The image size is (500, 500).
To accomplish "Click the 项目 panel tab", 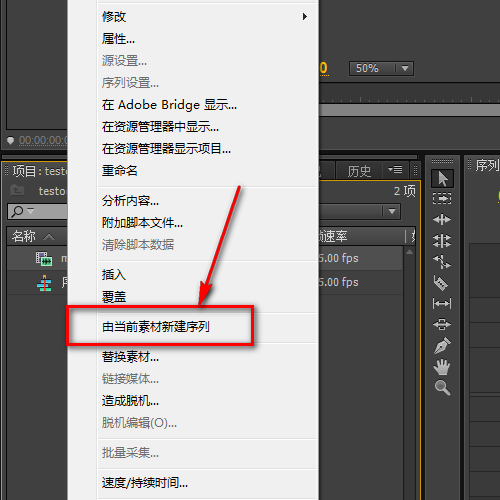I will (39, 171).
